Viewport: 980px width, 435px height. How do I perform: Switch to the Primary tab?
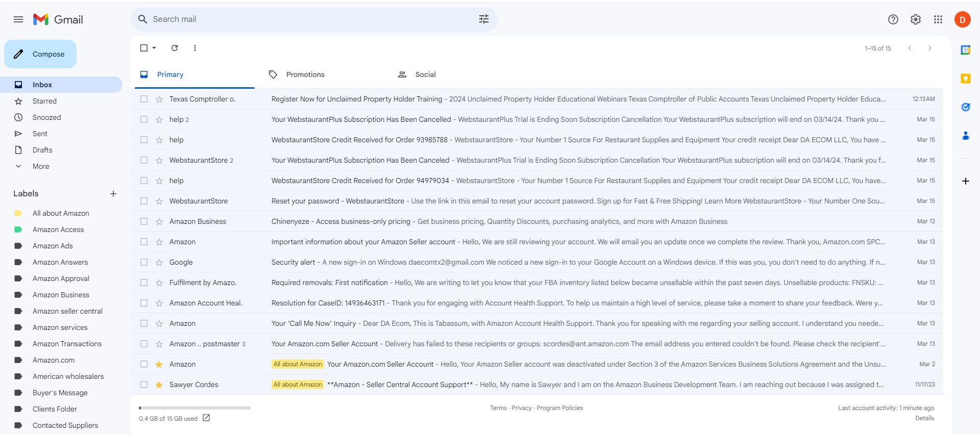coord(194,74)
